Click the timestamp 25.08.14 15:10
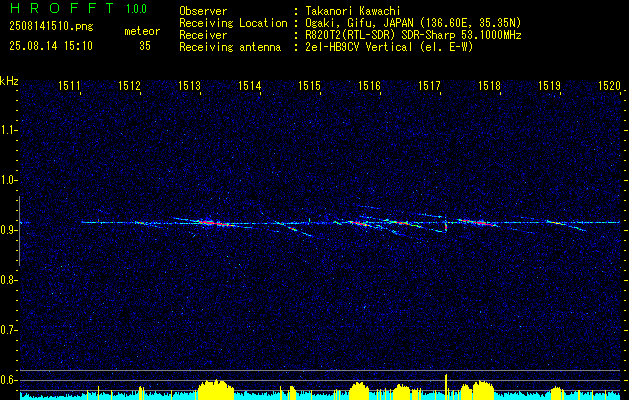Screen dimensions: 629x400 point(51,46)
